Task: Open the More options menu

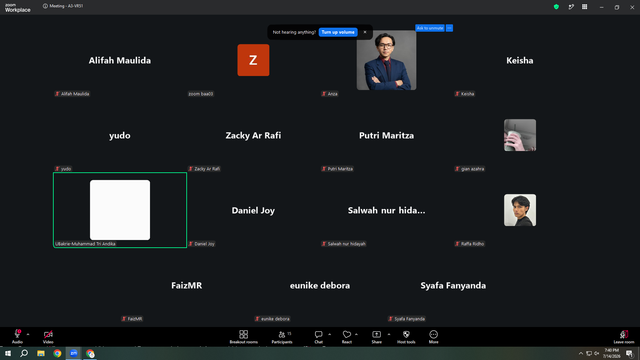Action: point(433,337)
